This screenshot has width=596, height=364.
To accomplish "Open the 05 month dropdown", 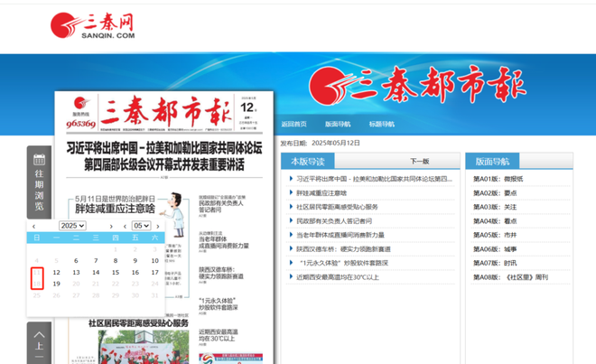I will click(142, 226).
